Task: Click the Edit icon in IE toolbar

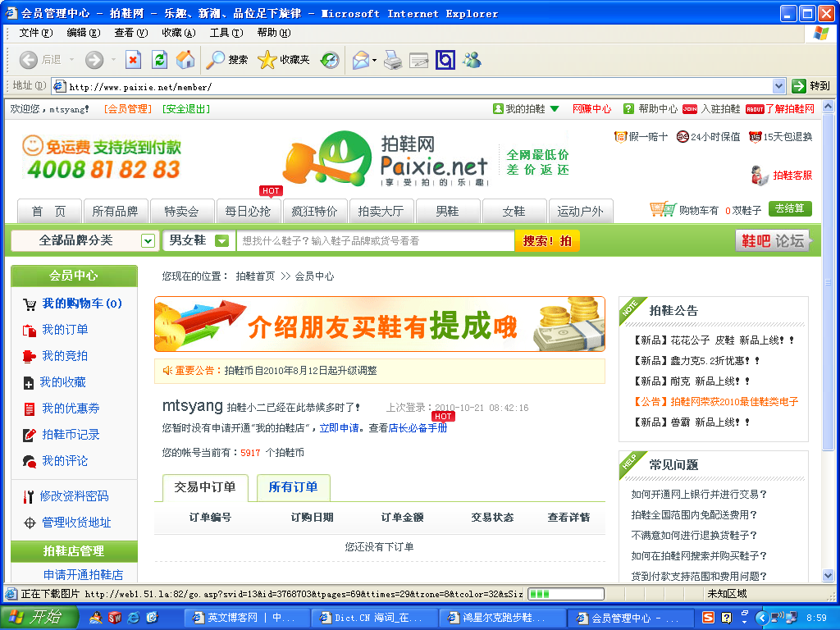Action: click(x=418, y=60)
